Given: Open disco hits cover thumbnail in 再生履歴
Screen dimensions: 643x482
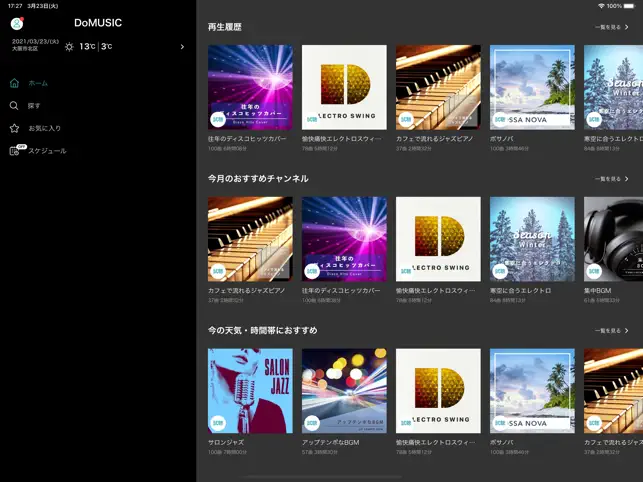Looking at the screenshot, I should click(250, 87).
